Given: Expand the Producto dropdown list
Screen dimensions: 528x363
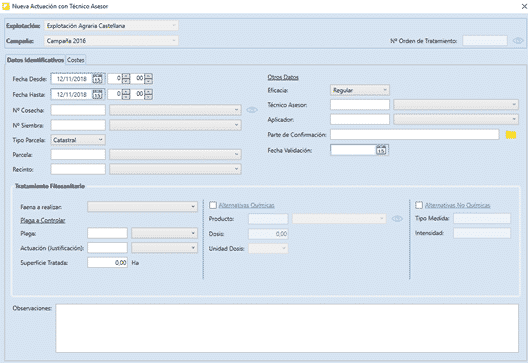Looking at the screenshot, I should pos(339,219).
